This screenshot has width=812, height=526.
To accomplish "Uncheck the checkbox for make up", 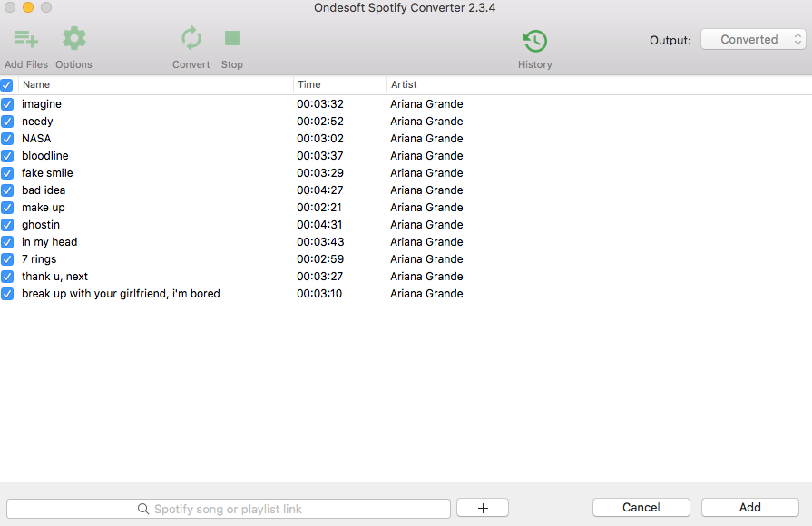I will click(7, 208).
